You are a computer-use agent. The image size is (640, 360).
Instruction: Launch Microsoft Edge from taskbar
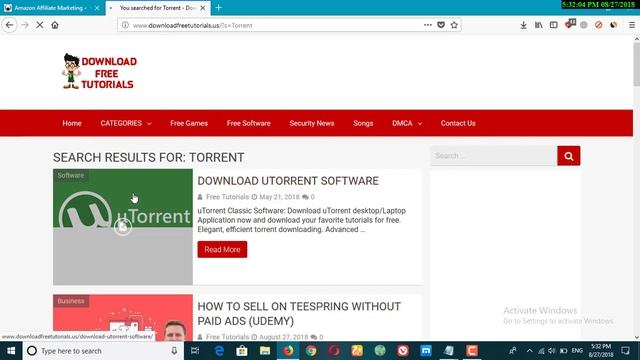[x=219, y=351]
